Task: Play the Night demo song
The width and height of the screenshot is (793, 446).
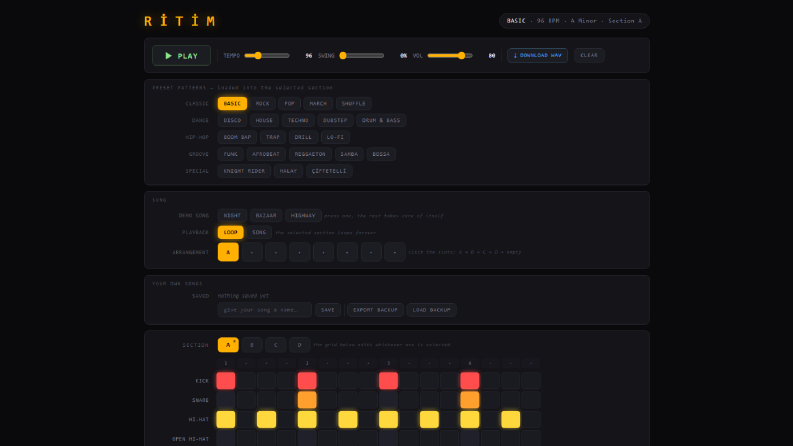Action: click(232, 215)
